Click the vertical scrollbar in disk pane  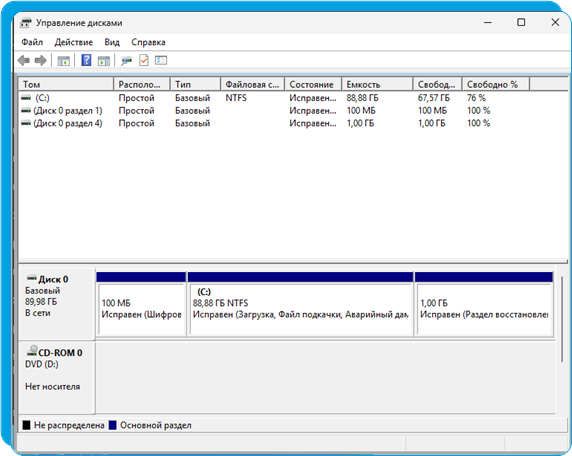(562, 319)
